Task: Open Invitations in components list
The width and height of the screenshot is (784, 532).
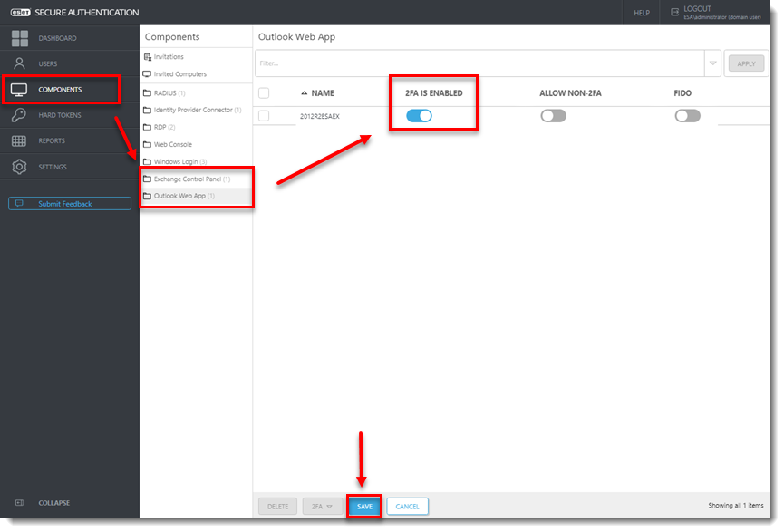Action: click(169, 57)
